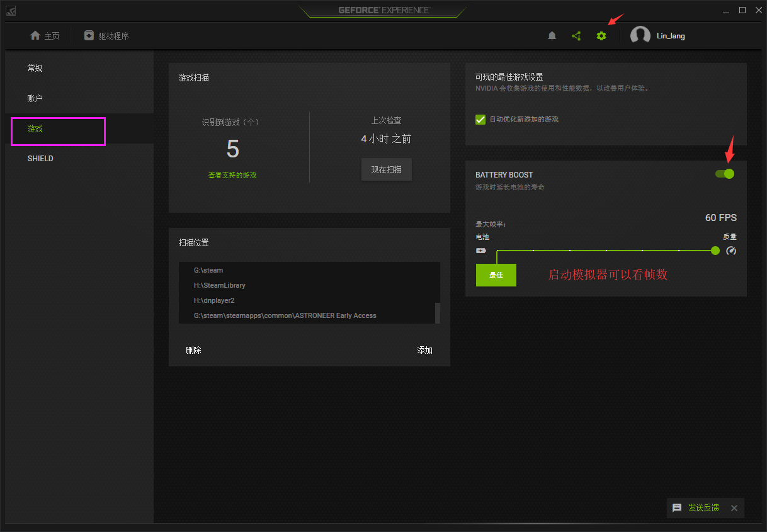
Task: Click the quality gauge icon under 质量
Action: click(x=730, y=251)
